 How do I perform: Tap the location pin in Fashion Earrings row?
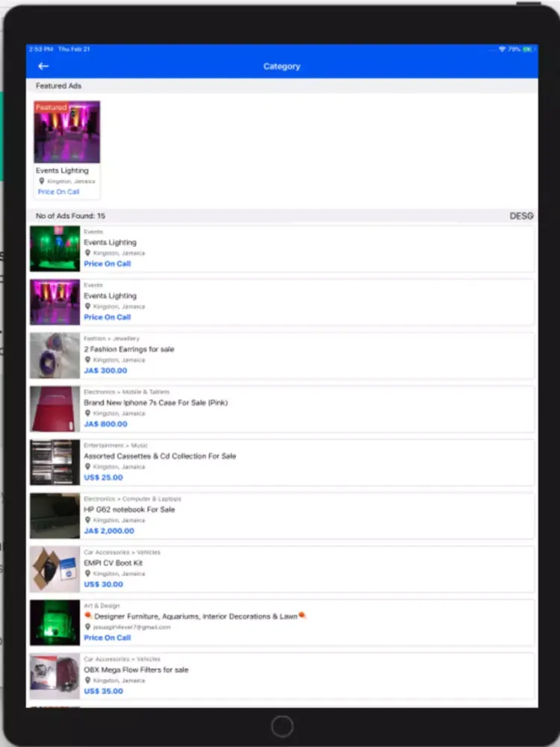pyautogui.click(x=87, y=360)
